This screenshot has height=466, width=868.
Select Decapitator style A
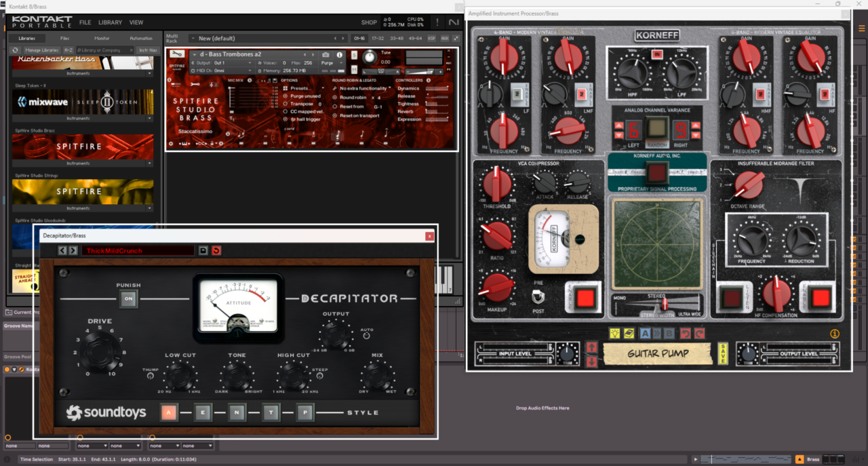point(169,412)
